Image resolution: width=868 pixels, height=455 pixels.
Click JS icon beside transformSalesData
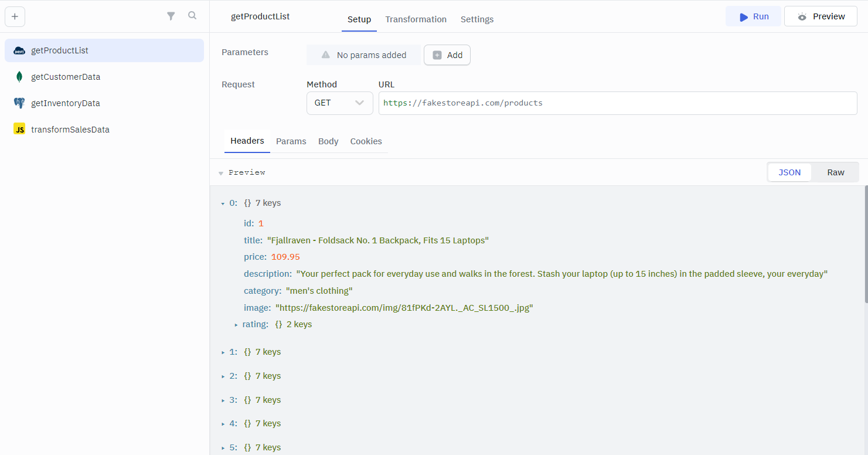pos(19,130)
